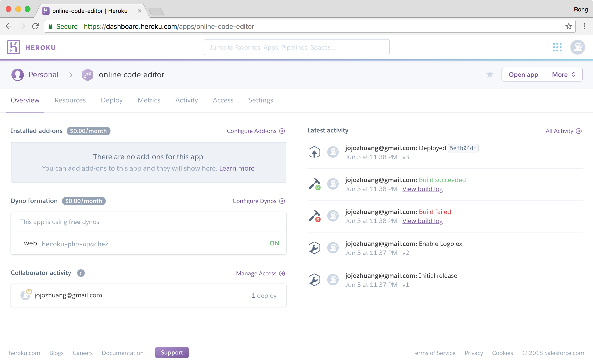
Task: Click the sleeping app hexagon icon
Action: (x=87, y=75)
